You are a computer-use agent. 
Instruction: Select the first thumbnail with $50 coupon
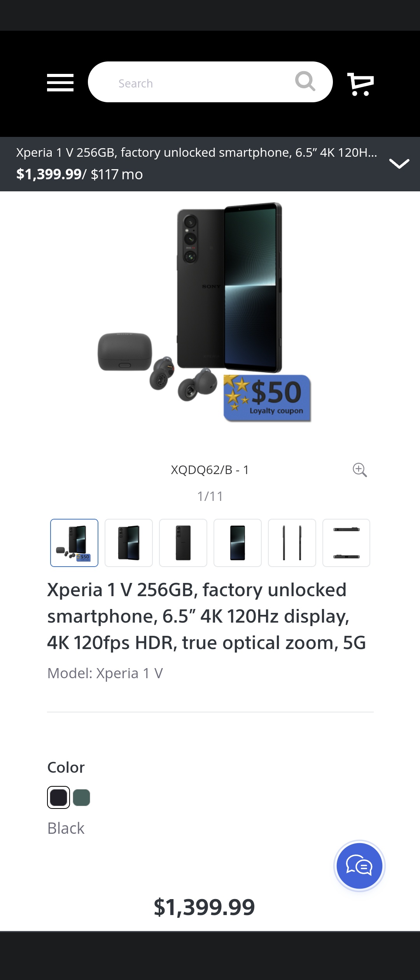[x=74, y=543]
